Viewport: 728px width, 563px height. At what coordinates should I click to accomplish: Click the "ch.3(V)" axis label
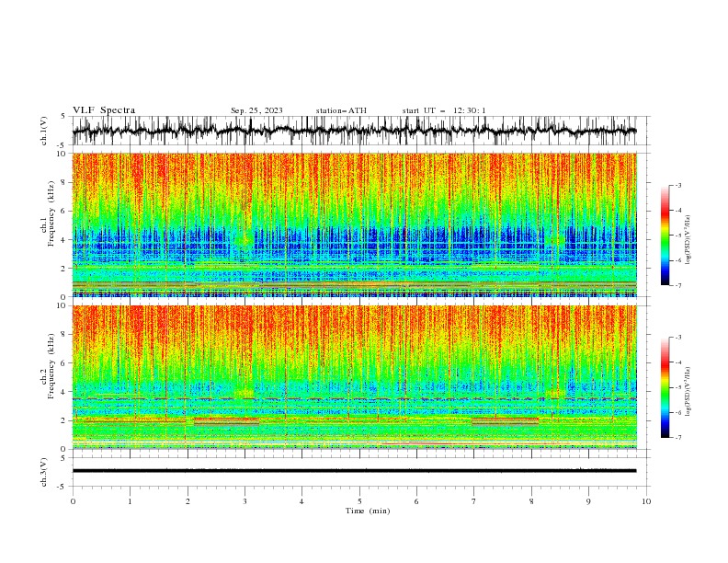(44, 472)
